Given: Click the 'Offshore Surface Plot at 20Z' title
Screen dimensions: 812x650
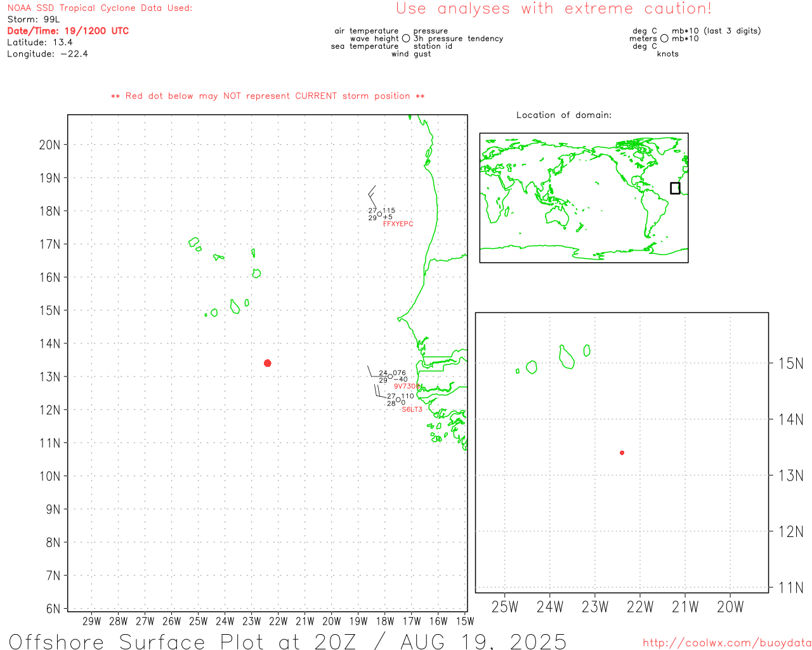Looking at the screenshot, I should 183,641.
